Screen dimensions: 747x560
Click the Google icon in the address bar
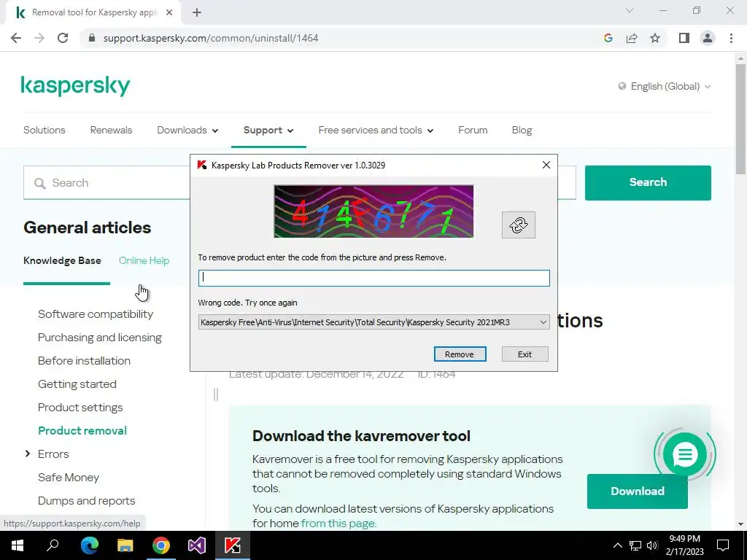[x=608, y=38]
